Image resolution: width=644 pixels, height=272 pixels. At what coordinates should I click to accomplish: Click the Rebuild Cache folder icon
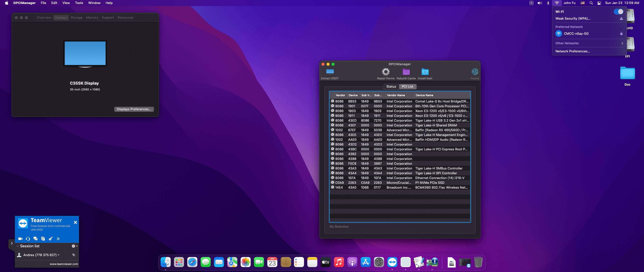click(x=406, y=72)
